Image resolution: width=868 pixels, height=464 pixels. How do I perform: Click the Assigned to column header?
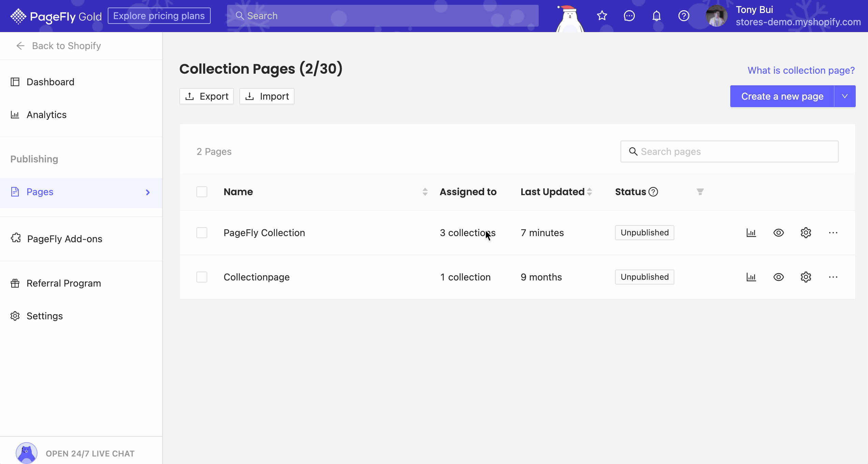click(468, 192)
